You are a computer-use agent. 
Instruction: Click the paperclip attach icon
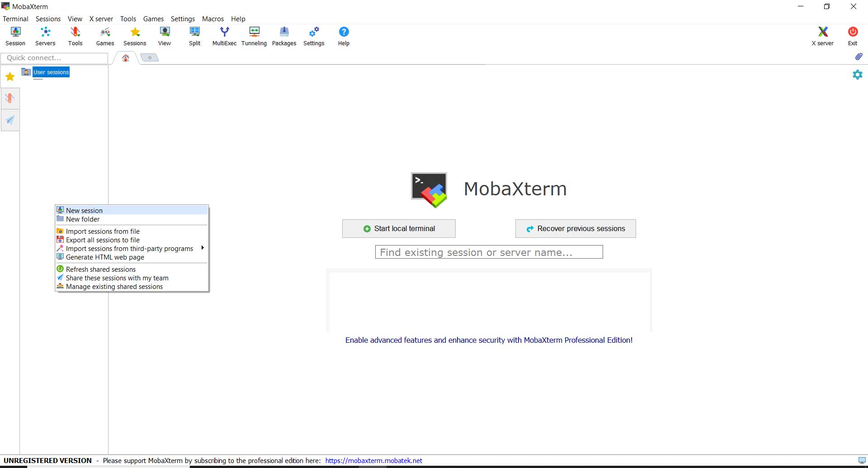pos(859,57)
